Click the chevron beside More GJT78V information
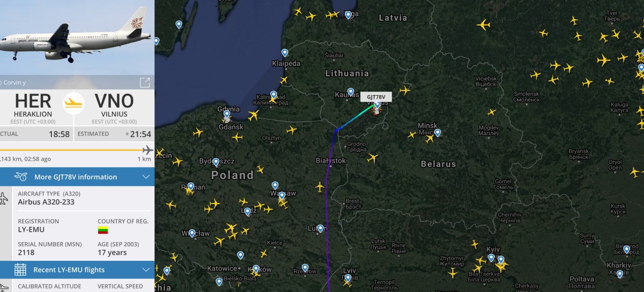The image size is (644, 292). [146, 177]
